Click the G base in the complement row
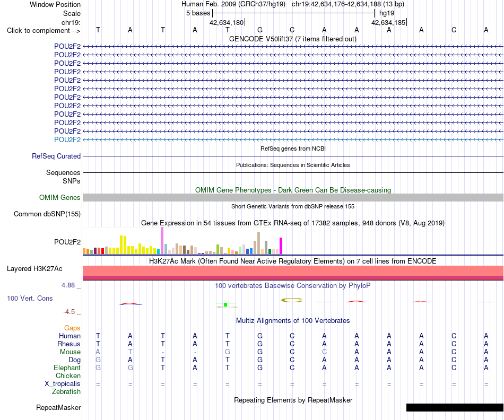Image resolution: width=504 pixels, height=420 pixels. tap(260, 30)
